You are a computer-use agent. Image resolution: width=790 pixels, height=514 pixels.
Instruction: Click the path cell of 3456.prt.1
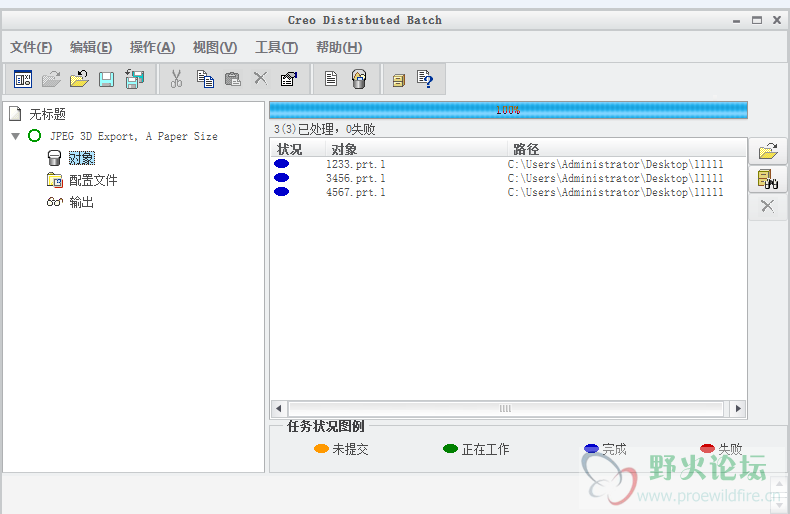click(x=615, y=178)
